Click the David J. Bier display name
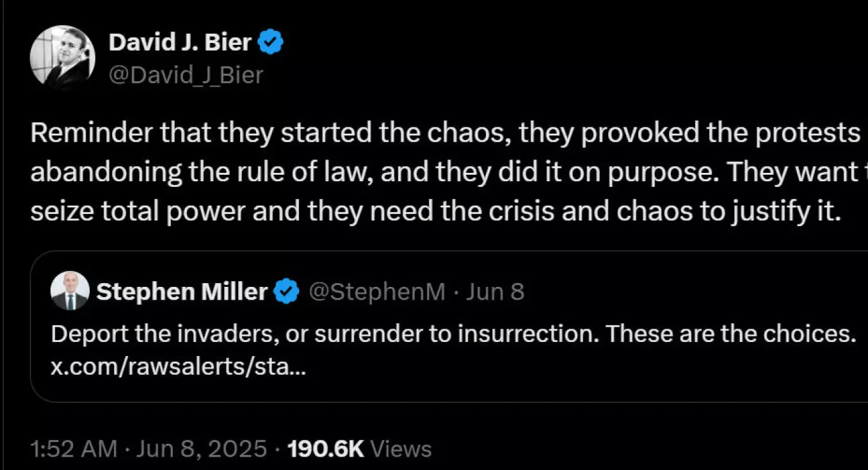The height and width of the screenshot is (470, 868). [181, 42]
